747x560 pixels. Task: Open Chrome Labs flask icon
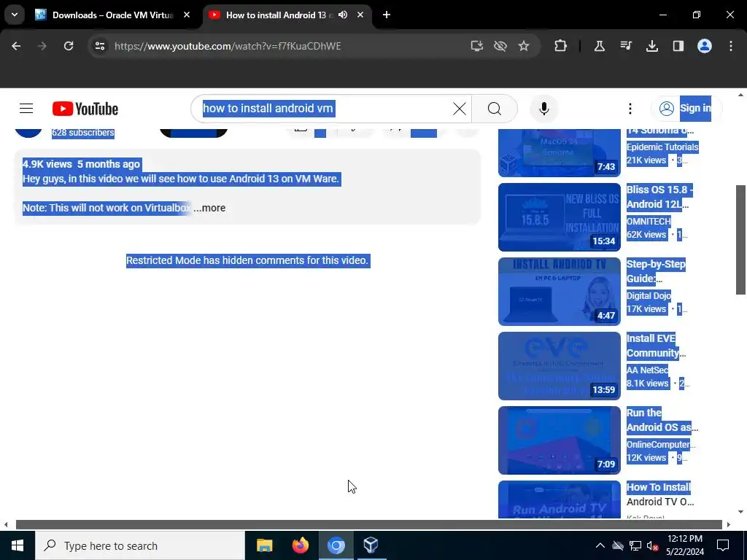(x=600, y=46)
